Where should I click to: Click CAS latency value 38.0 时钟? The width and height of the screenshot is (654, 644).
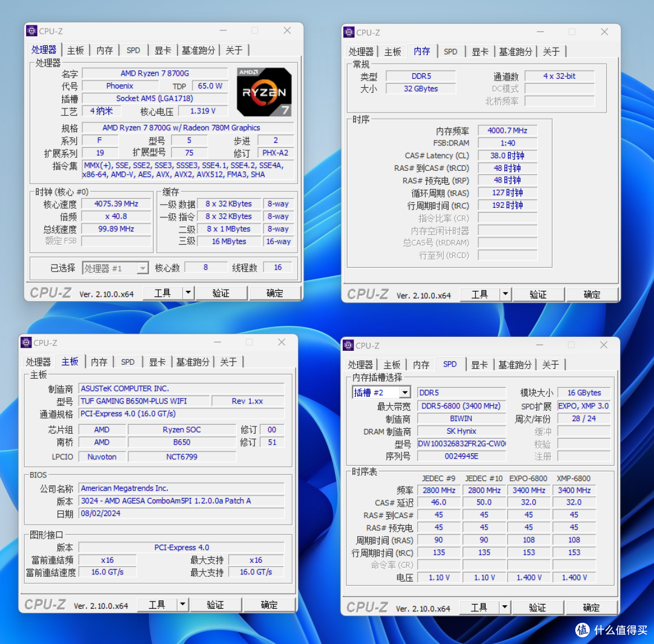[x=507, y=156]
